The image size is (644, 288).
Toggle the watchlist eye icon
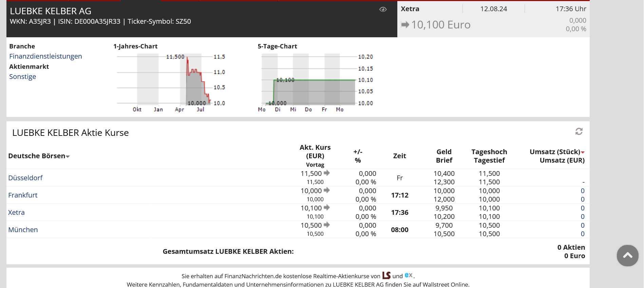[x=383, y=9]
